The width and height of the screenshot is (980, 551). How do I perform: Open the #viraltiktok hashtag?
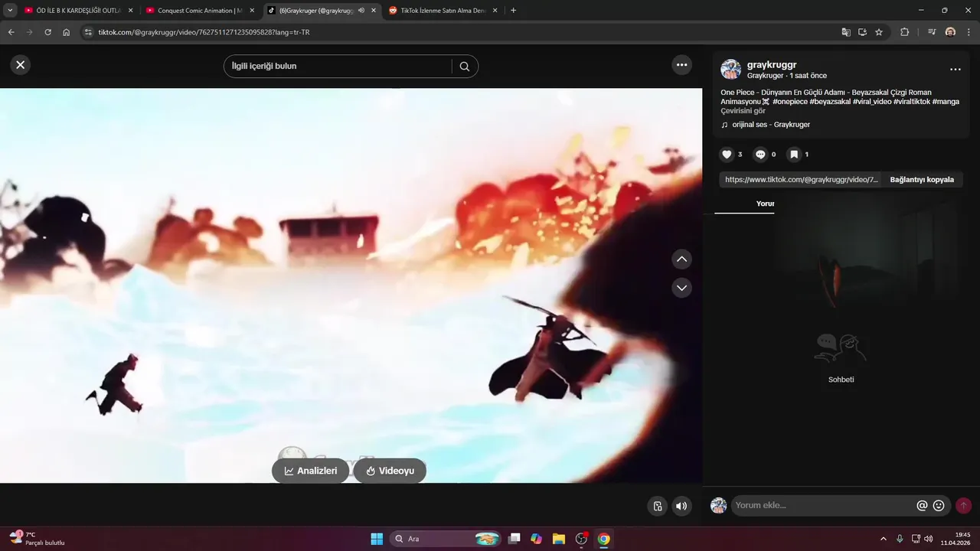pos(912,102)
